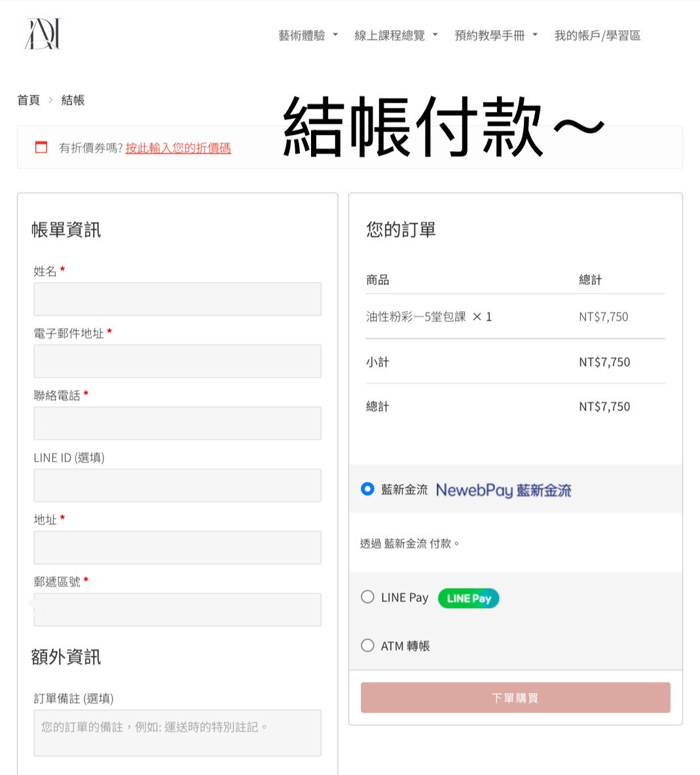Click the 按此輸入您的折價碼 link

point(178,148)
